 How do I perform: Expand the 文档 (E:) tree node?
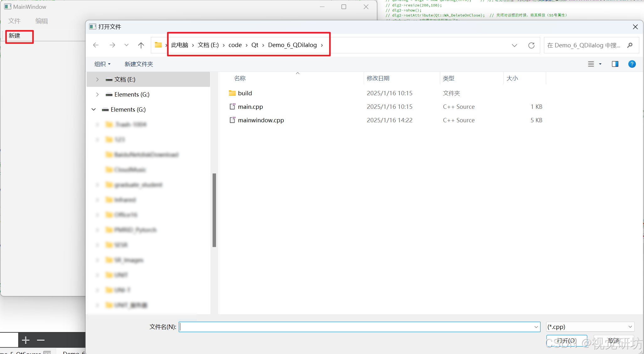(x=98, y=80)
